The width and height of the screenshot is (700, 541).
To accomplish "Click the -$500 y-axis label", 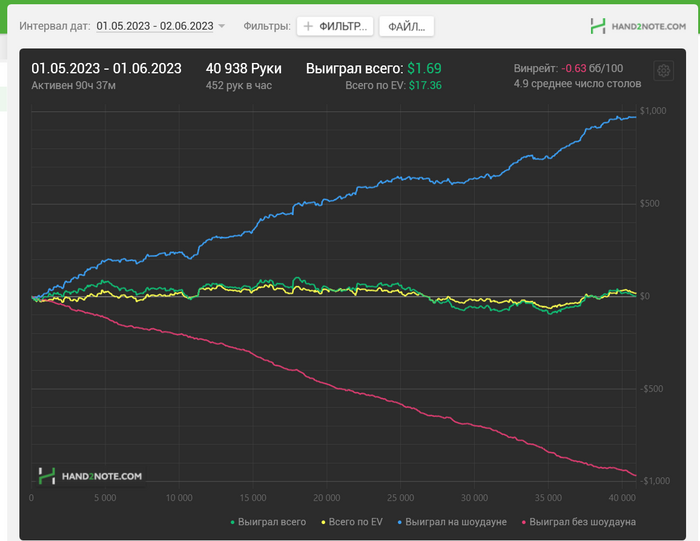I will pos(651,388).
